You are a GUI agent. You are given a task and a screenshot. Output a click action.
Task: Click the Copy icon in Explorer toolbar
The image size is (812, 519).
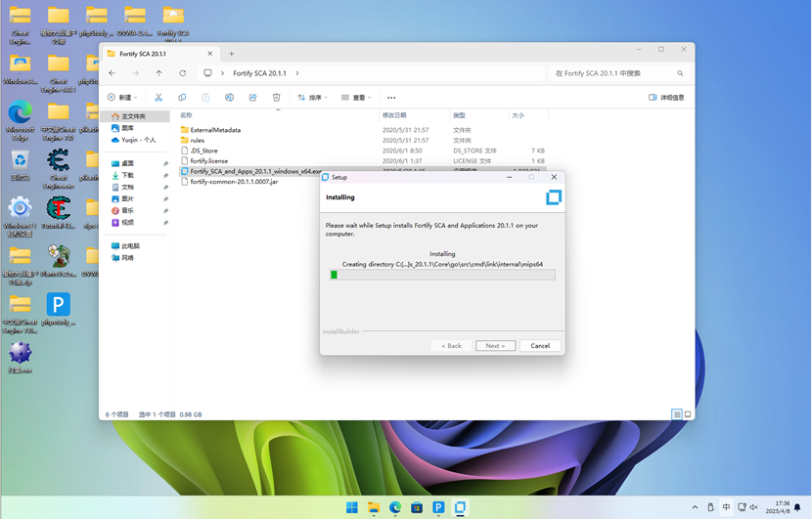pyautogui.click(x=182, y=98)
